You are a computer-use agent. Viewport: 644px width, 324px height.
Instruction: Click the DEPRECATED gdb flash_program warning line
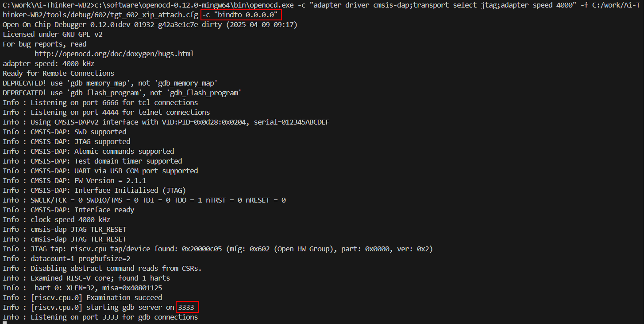pos(122,93)
